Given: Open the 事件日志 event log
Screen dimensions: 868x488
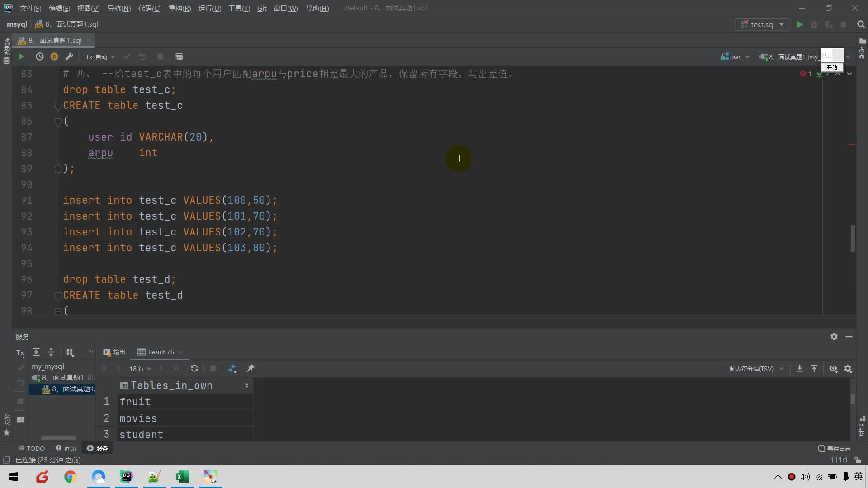Looking at the screenshot, I should [834, 449].
